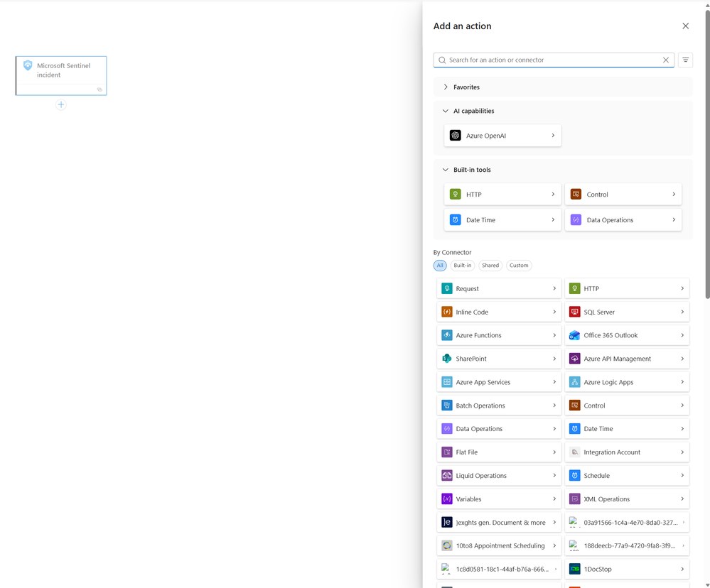The width and height of the screenshot is (710, 588).
Task: Clear the action search box
Action: pos(666,60)
